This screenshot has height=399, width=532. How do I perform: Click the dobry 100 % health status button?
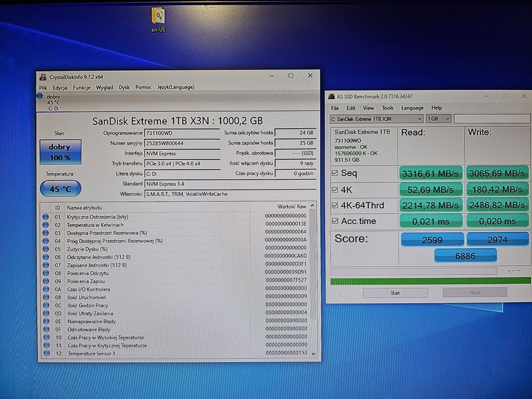[x=60, y=152]
